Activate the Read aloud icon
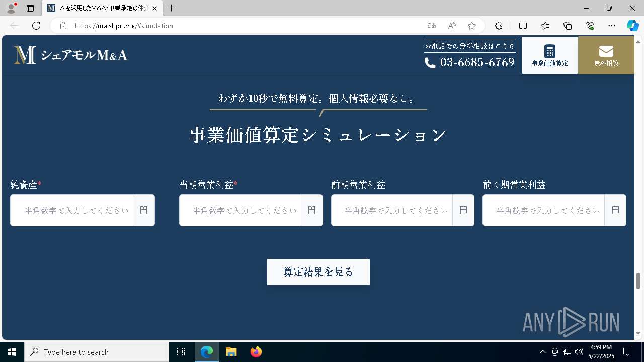This screenshot has width=644, height=362. [x=452, y=26]
